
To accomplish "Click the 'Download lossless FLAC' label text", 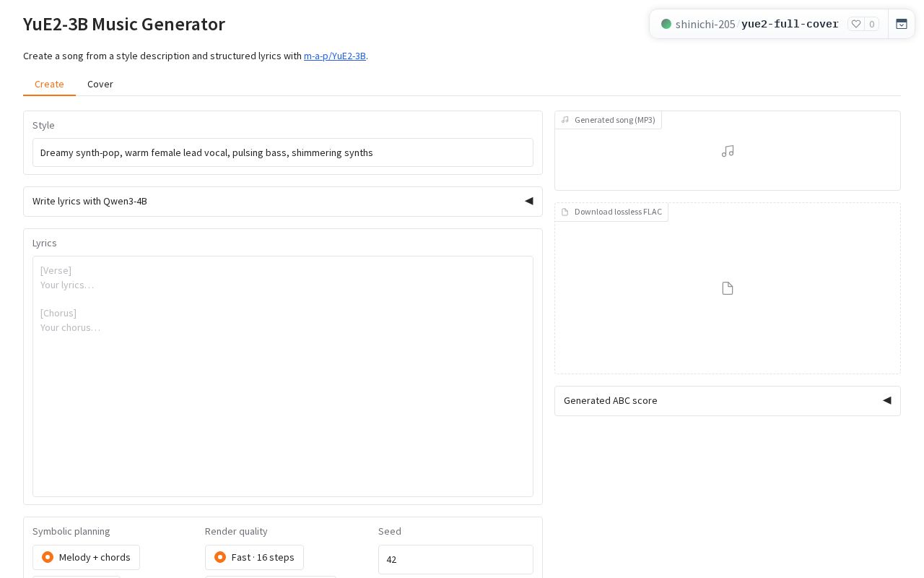I will click(618, 212).
